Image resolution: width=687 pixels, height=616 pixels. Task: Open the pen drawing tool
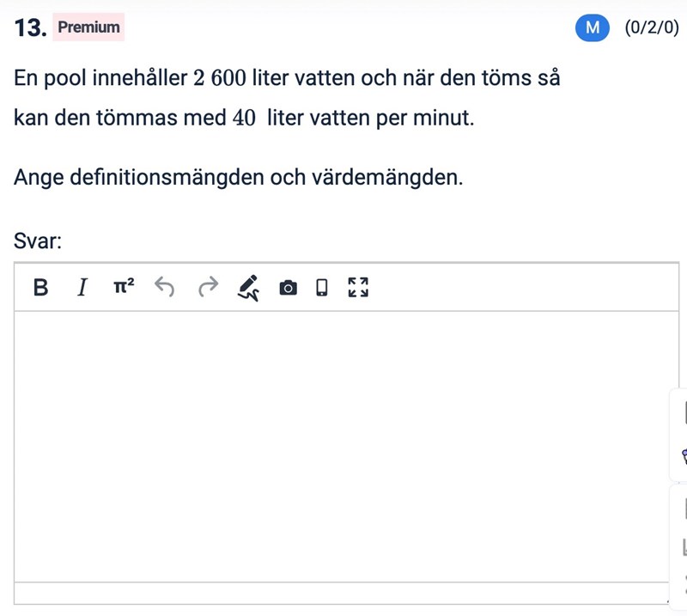coord(248,287)
